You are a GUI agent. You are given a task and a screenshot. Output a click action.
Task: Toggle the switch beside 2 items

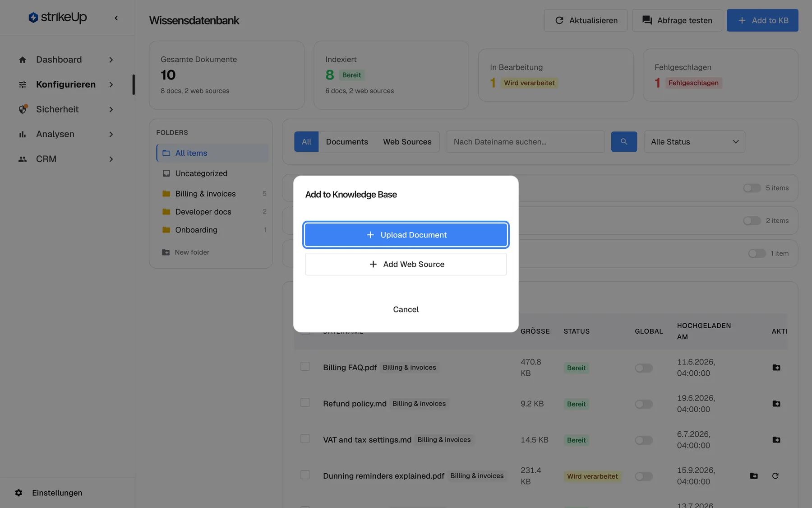(752, 221)
